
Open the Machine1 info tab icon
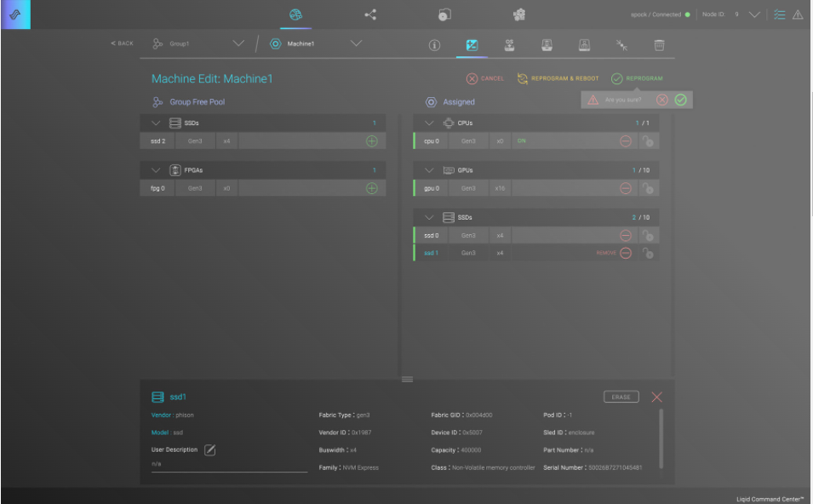point(434,45)
